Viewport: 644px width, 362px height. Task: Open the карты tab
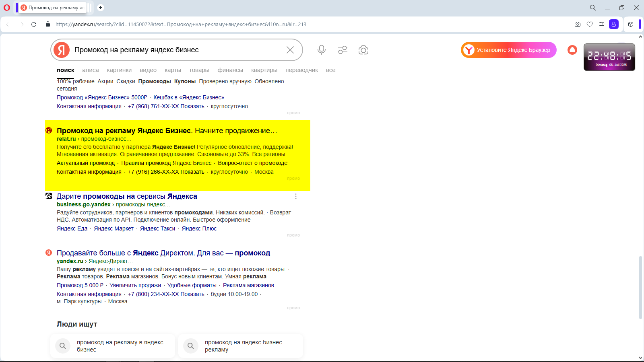pos(173,70)
